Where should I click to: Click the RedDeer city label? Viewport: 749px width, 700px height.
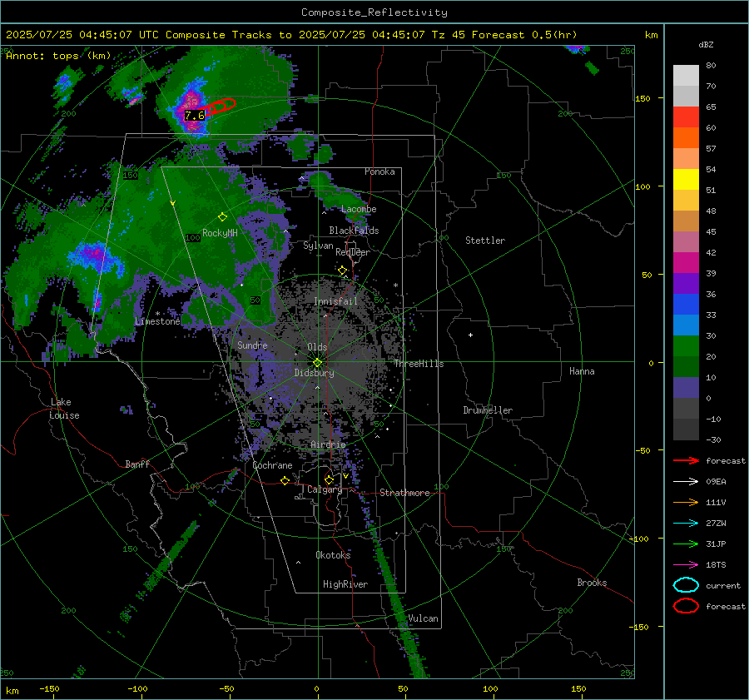click(353, 252)
